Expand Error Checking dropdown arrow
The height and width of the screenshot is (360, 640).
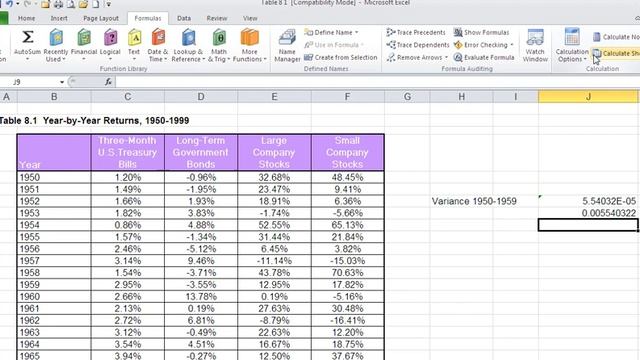click(x=512, y=45)
